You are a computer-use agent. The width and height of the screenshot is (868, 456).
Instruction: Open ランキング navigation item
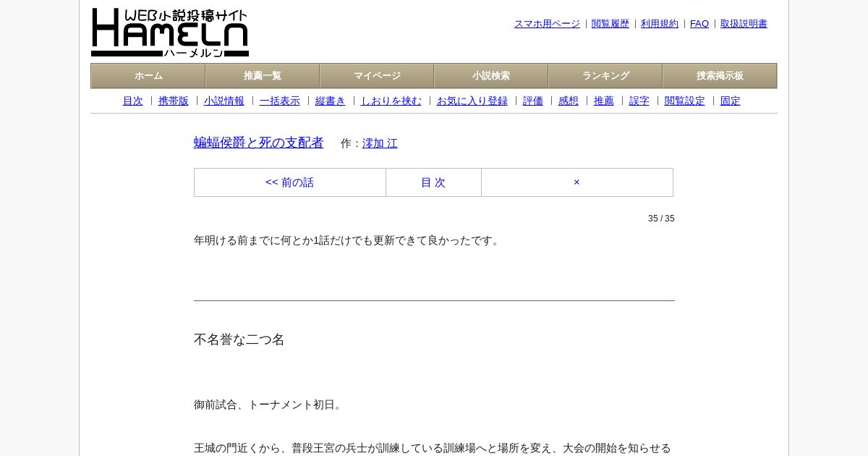[x=605, y=76]
